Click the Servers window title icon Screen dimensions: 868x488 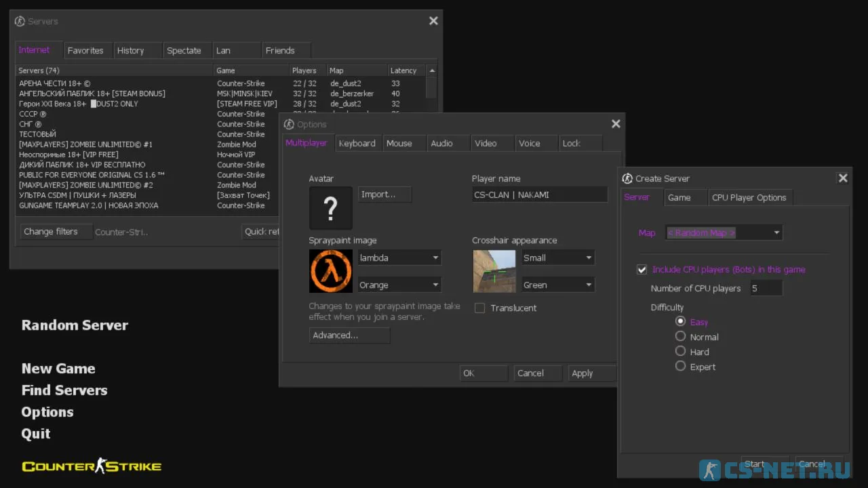coord(20,22)
